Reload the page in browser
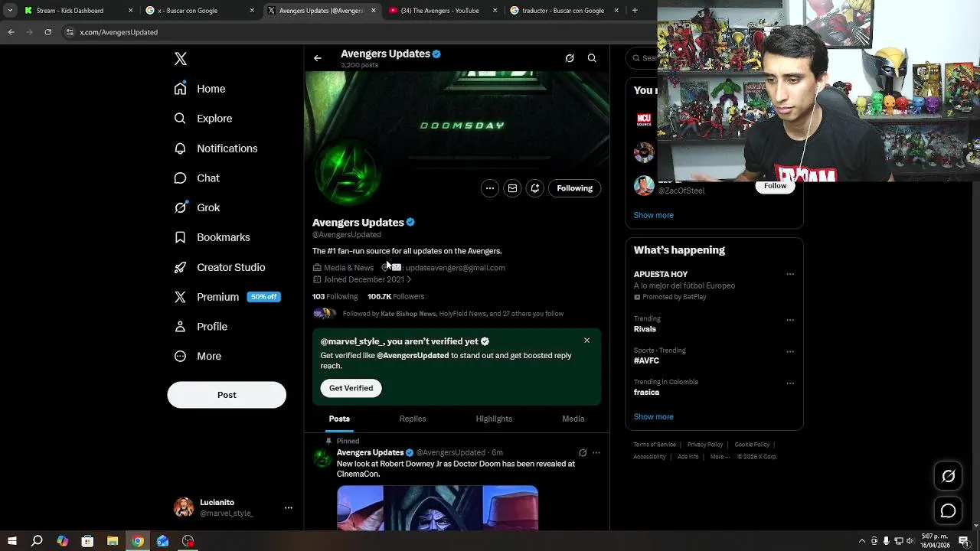Screen dimensions: 980x551 point(47,32)
